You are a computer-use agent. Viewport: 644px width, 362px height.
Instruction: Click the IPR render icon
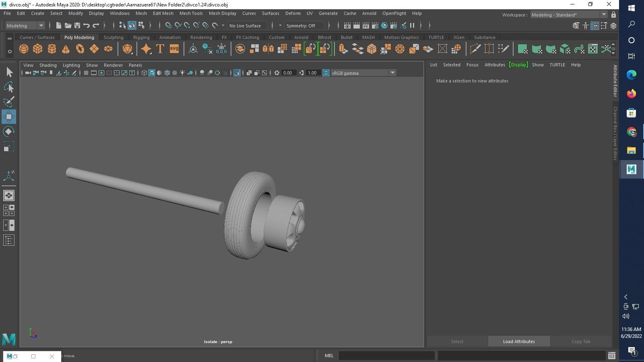365,26
